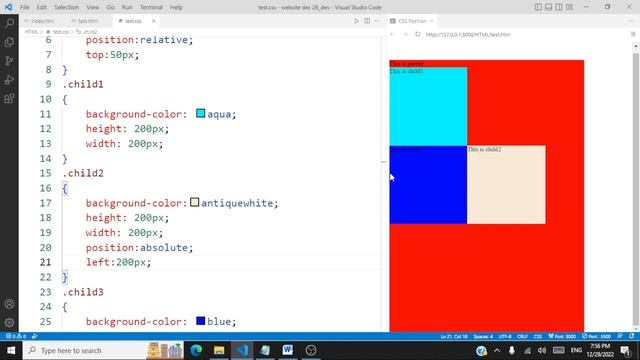Click the Split Editor icon
This screenshot has width=640, height=360.
(x=367, y=21)
